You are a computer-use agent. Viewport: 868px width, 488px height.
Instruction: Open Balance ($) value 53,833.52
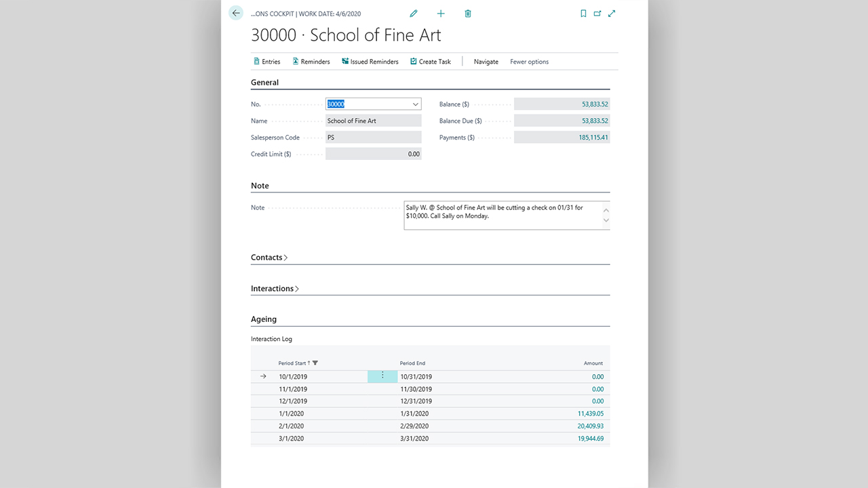pos(595,104)
